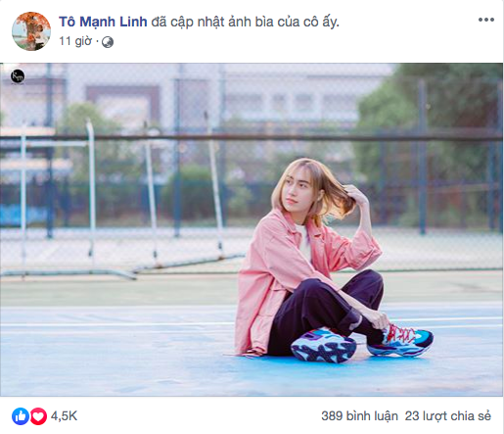Click the blue Like reaction icon

coord(21,416)
